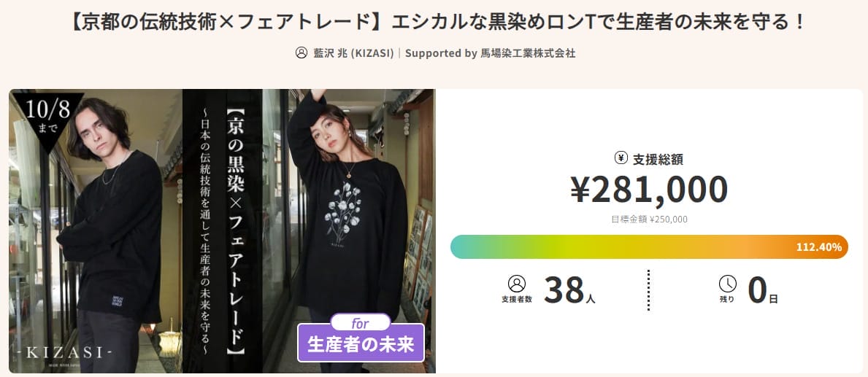Click the 38人 supporter count
Screen dimensions: 868x377
[x=569, y=290]
